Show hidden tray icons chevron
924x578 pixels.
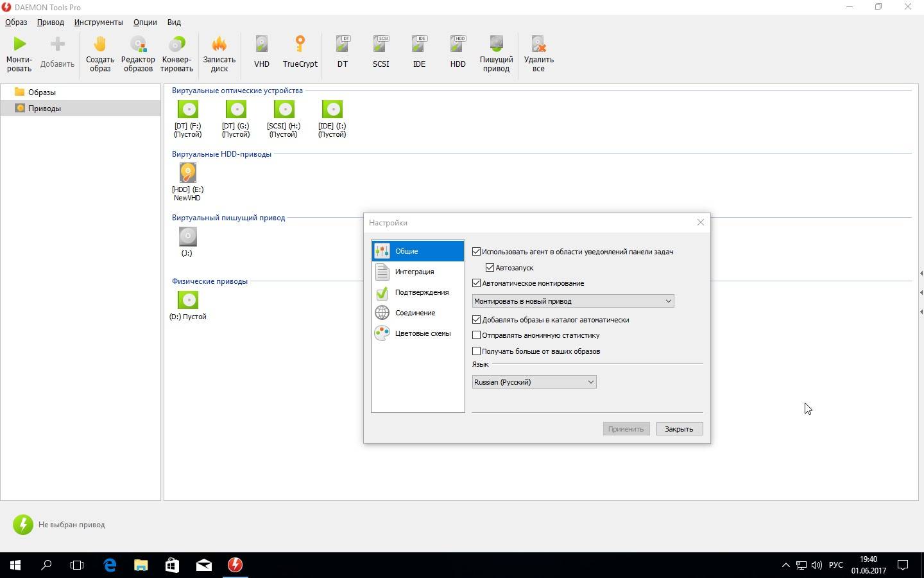785,565
